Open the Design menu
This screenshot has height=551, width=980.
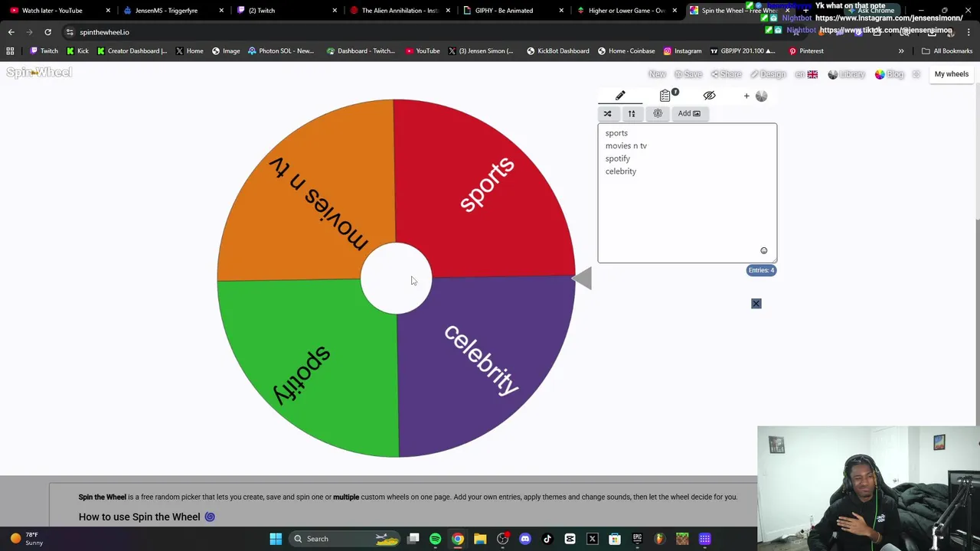[768, 74]
